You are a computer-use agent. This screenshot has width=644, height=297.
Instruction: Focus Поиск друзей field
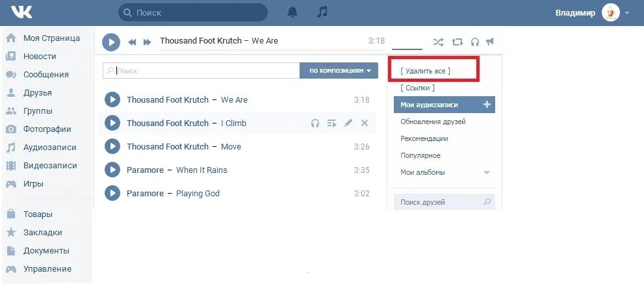tap(444, 202)
